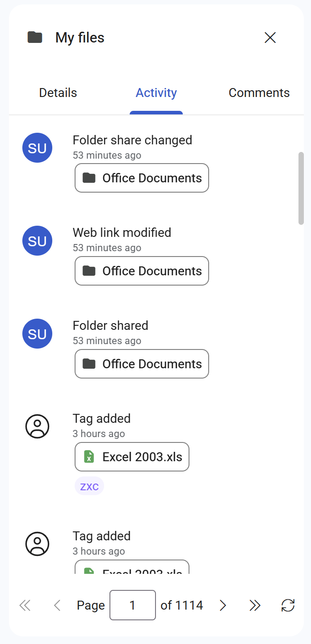Click the activity list vertical scrollbar
This screenshot has width=311, height=644.
[x=301, y=188]
